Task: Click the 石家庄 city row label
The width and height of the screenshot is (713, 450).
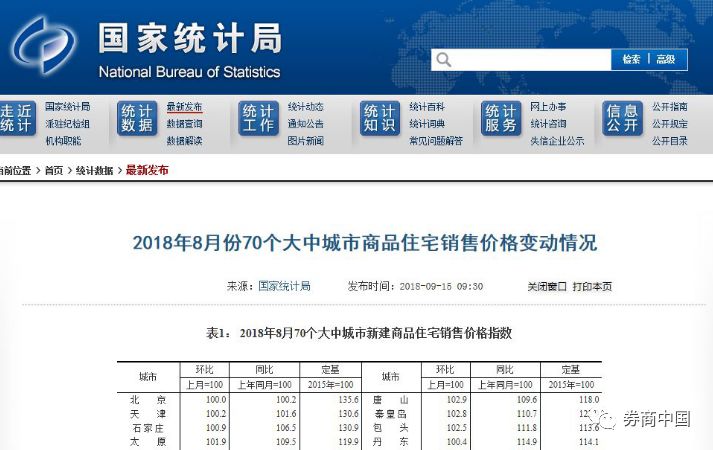Action: point(148,428)
